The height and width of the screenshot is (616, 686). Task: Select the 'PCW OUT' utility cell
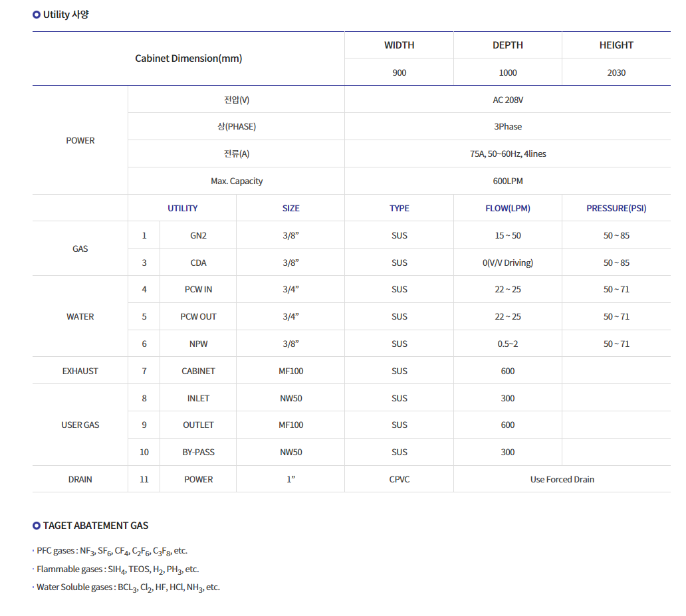click(198, 316)
